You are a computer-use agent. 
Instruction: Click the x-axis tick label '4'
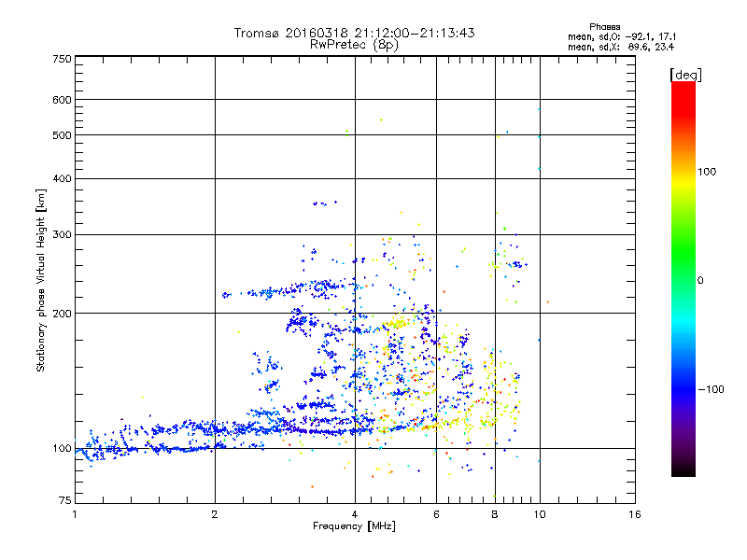[355, 514]
